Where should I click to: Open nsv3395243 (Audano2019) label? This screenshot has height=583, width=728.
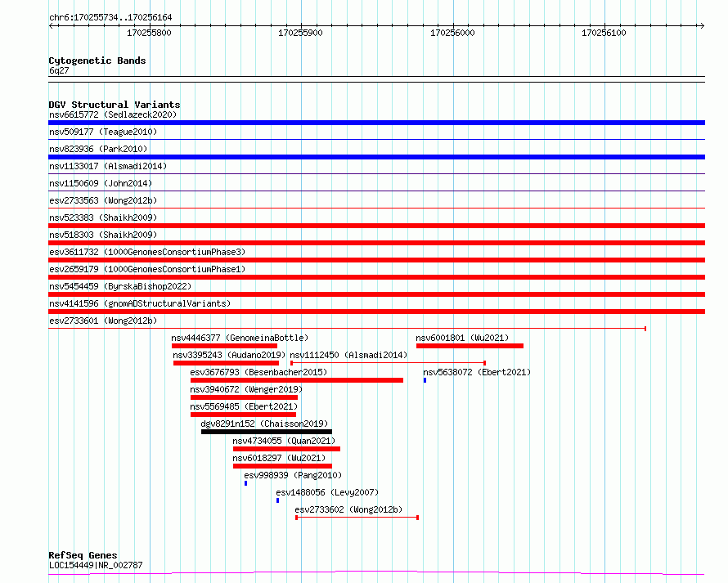tap(229, 355)
